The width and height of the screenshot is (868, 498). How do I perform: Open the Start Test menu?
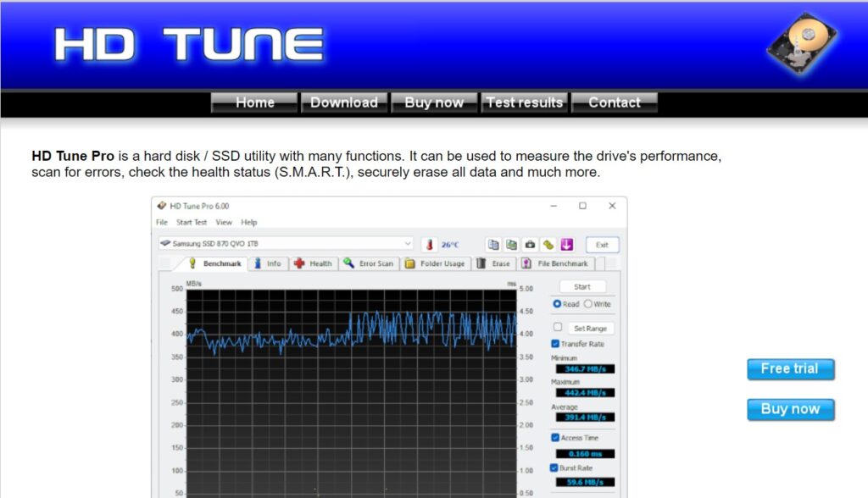point(192,223)
